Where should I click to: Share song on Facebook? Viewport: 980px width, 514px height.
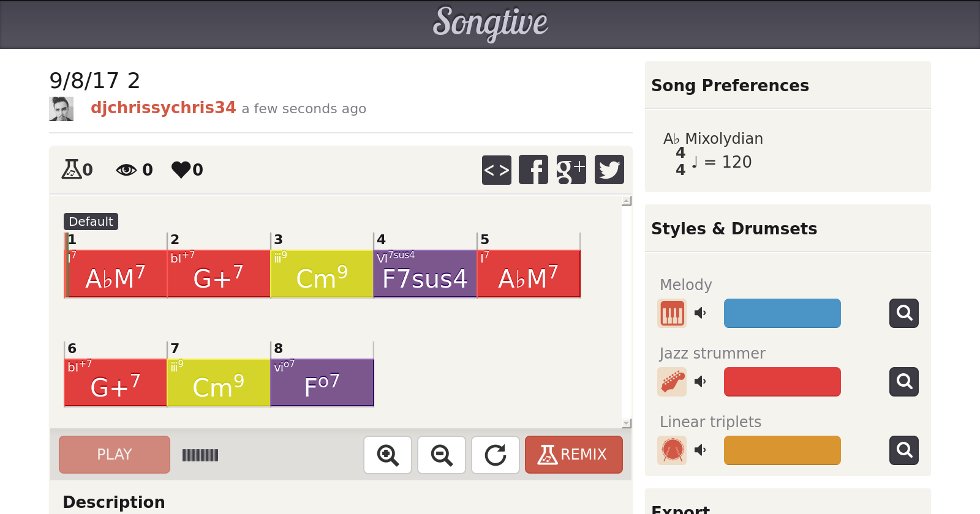click(x=533, y=169)
